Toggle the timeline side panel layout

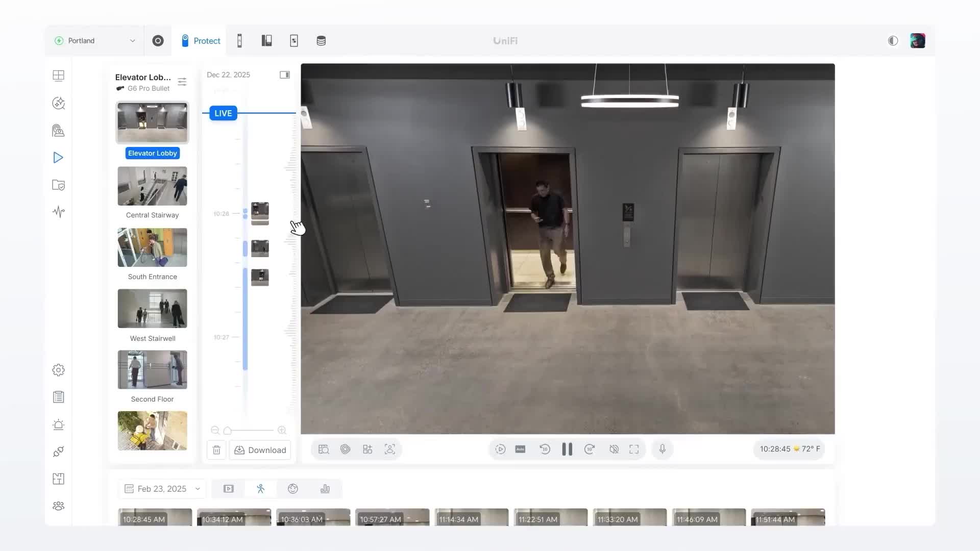coord(285,75)
